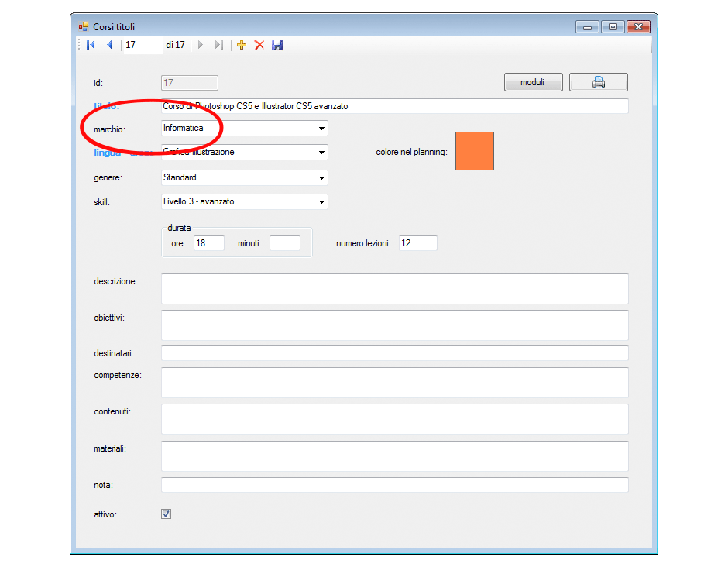Viewport: 728px width, 567px height.
Task: Expand the skill dropdown Livello 3 - avanzato
Action: coord(244,202)
